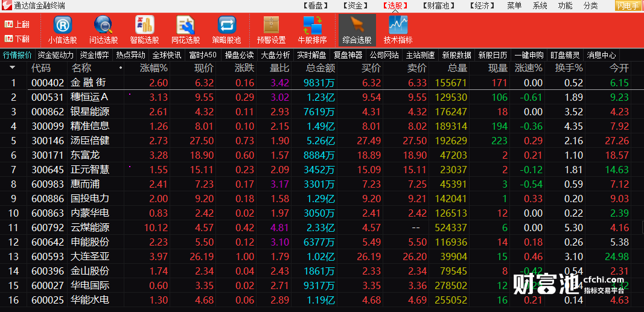Open 牛股排序 ranking tool
The width and height of the screenshot is (644, 312).
pos(313,30)
